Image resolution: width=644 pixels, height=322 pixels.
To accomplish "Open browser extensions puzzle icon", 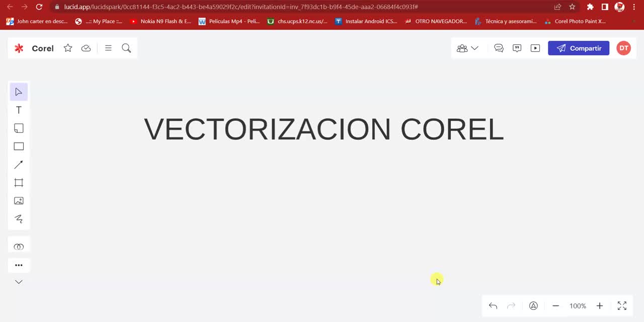I will pyautogui.click(x=590, y=7).
